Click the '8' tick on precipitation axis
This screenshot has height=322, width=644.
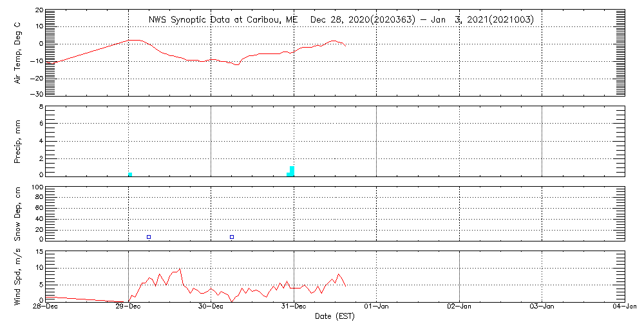pos(41,107)
